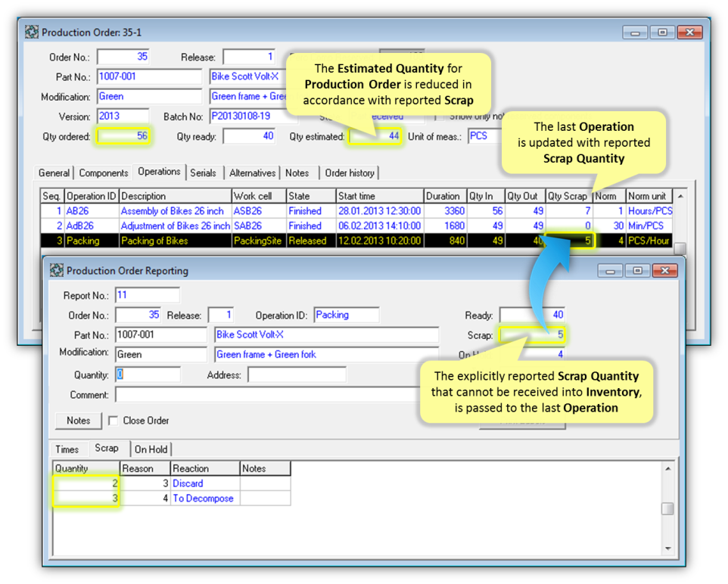This screenshot has height=584, width=728.
Task: Click the Production Order Reporting title bar icon
Action: point(57,270)
